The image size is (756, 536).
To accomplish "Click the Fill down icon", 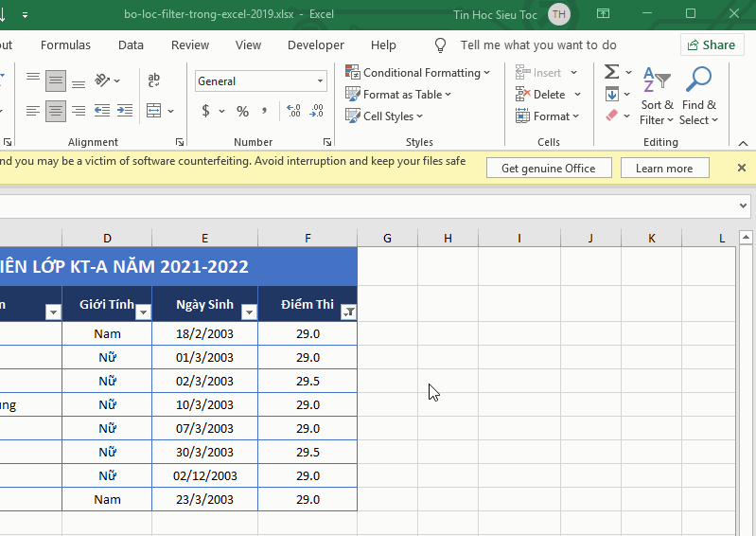I will click(x=612, y=94).
